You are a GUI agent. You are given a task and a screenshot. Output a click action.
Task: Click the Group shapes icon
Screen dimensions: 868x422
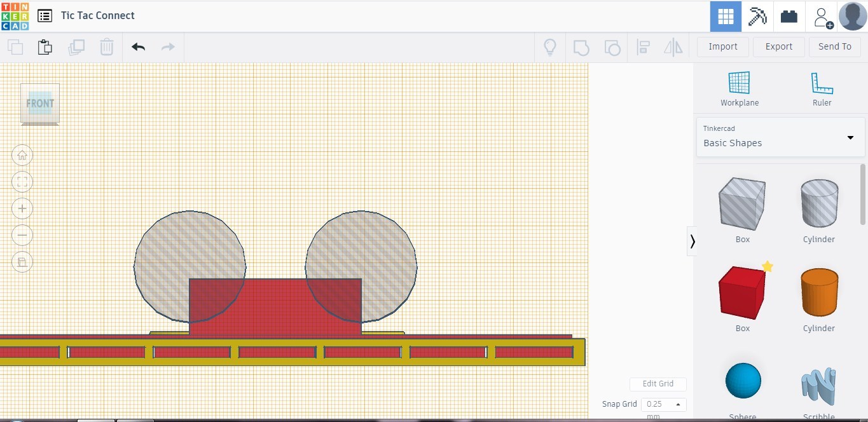pyautogui.click(x=581, y=47)
